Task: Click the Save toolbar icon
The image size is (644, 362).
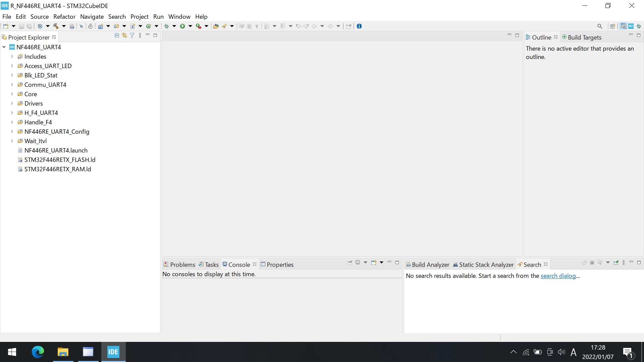Action: [21, 26]
